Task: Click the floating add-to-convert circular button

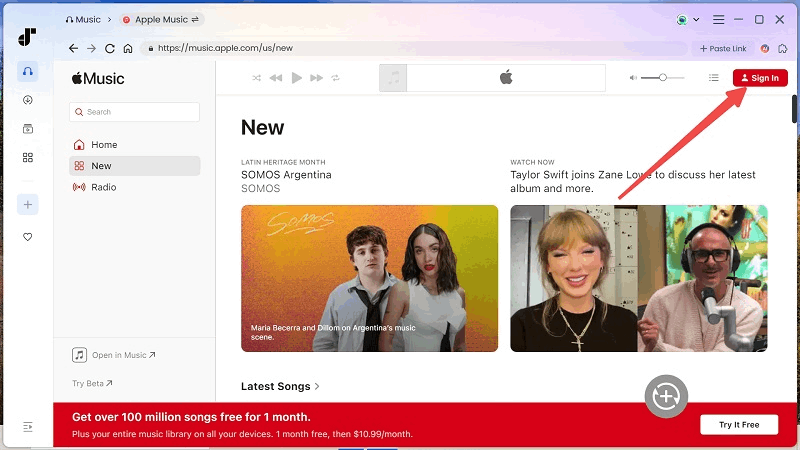Action: (x=666, y=396)
